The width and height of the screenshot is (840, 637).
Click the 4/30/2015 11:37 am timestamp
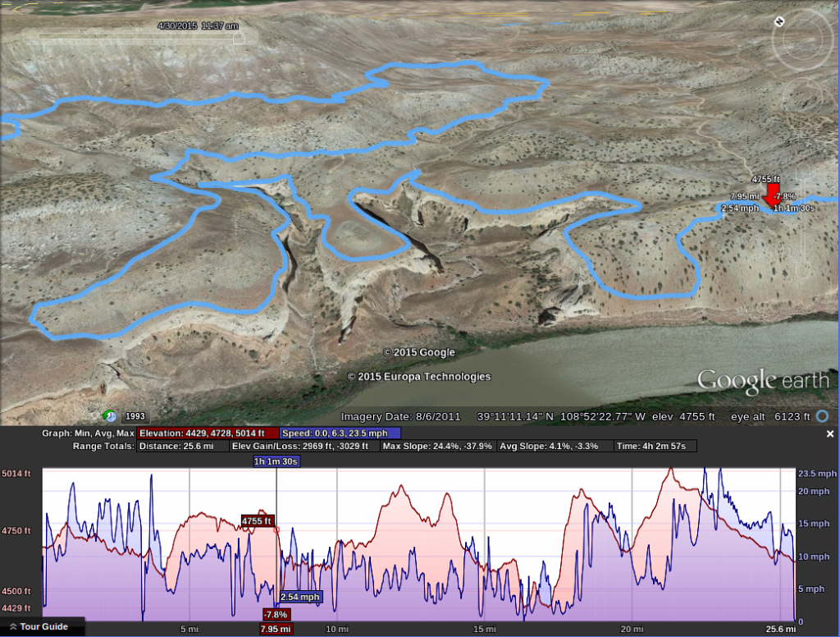point(199,25)
